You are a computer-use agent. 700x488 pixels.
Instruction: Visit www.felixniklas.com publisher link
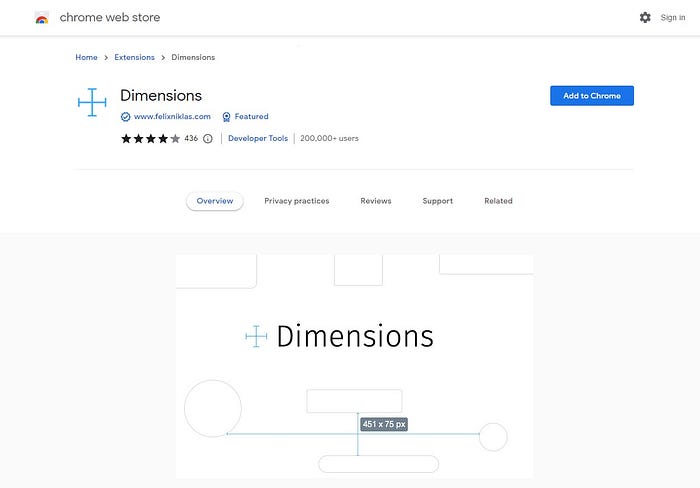point(172,117)
